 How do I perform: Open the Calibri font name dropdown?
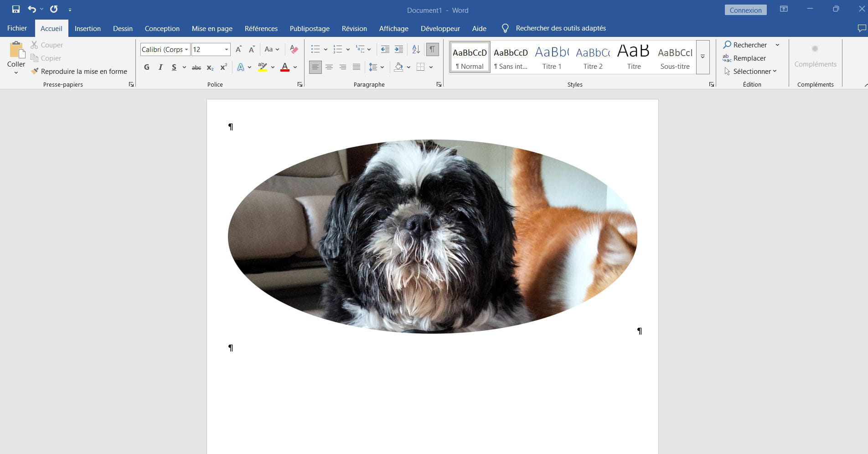point(186,49)
